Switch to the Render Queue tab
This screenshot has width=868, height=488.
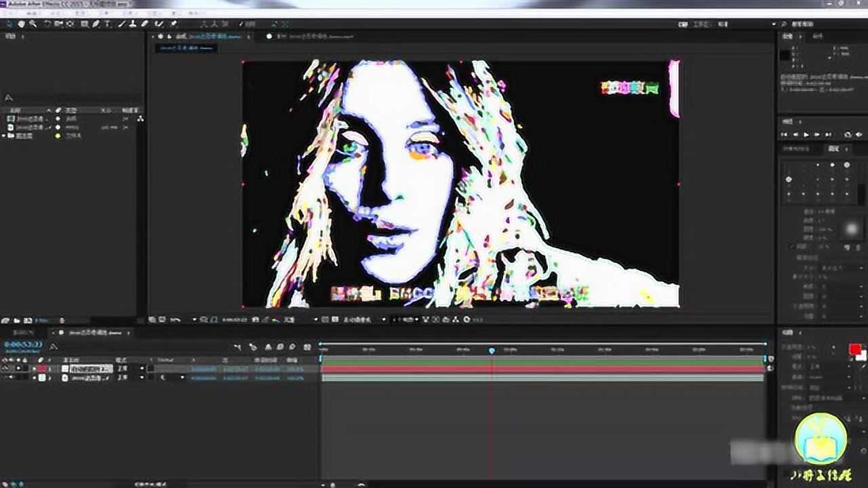click(x=23, y=332)
